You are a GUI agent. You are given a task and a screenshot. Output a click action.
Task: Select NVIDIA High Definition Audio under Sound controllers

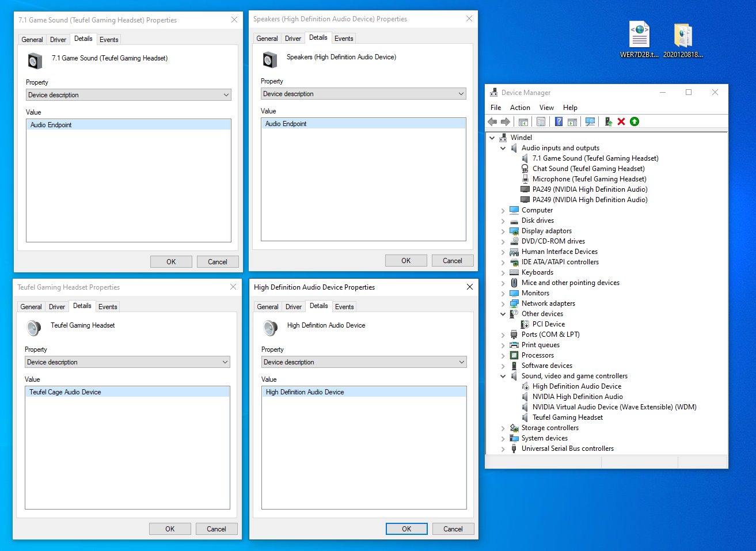pos(577,397)
